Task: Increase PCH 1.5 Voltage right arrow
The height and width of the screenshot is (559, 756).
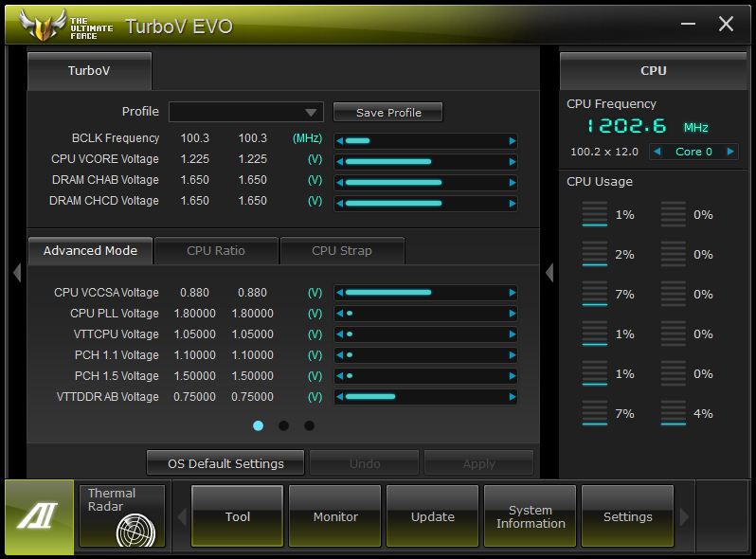Action: 512,376
